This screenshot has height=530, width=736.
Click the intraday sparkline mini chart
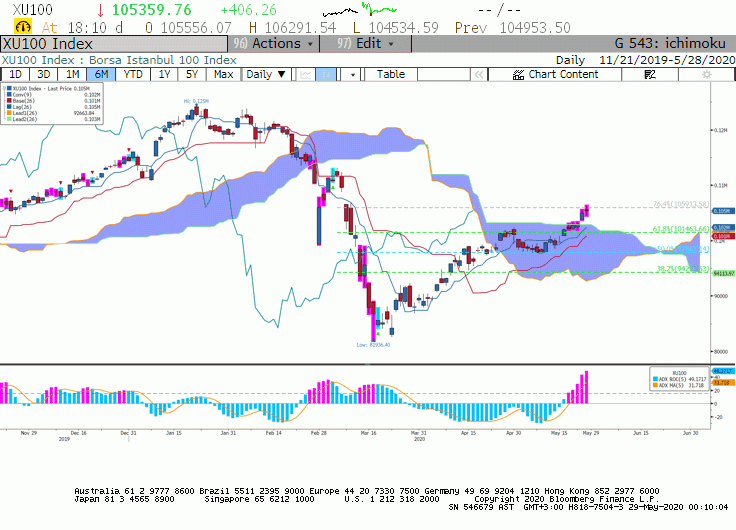click(x=360, y=9)
